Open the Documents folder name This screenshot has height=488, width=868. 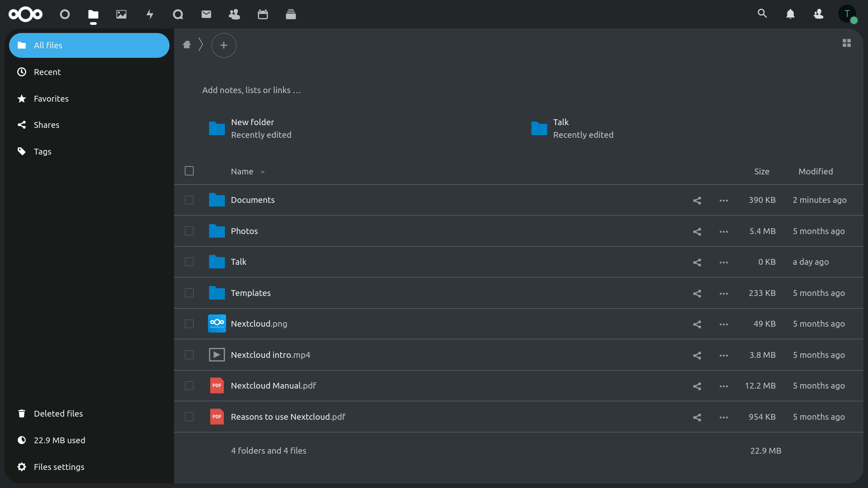click(252, 200)
